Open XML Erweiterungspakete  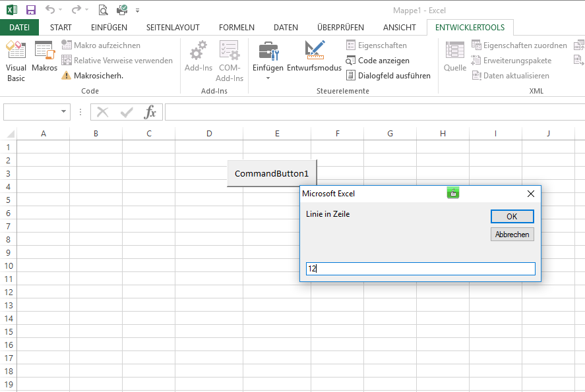(511, 61)
